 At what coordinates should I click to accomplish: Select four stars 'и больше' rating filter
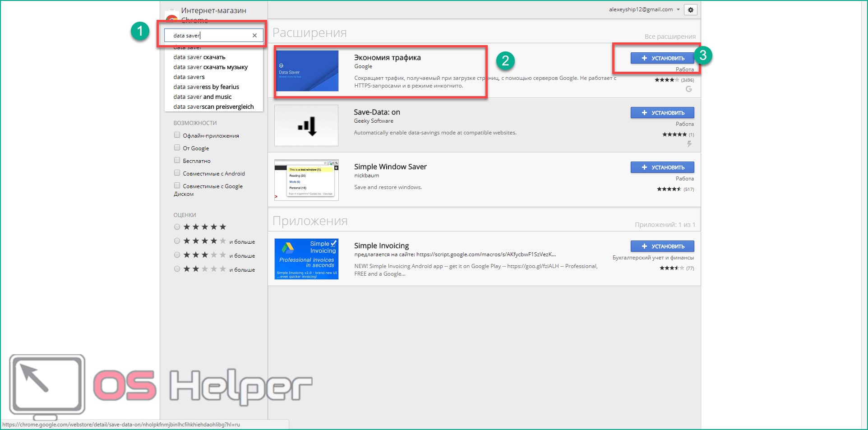tap(177, 241)
